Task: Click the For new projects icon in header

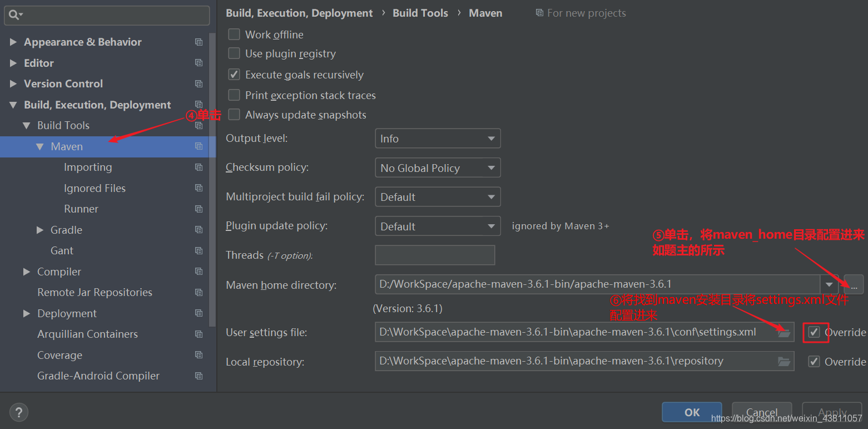Action: pos(539,13)
